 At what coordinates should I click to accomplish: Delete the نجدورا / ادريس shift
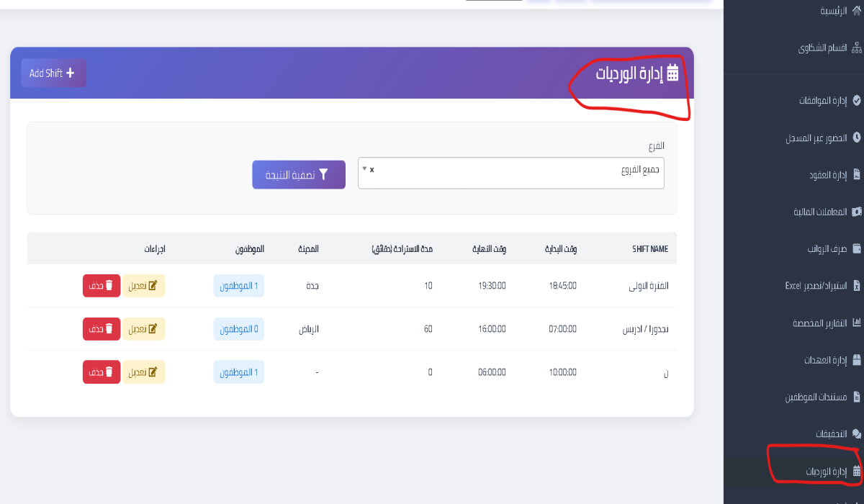pyautogui.click(x=102, y=329)
